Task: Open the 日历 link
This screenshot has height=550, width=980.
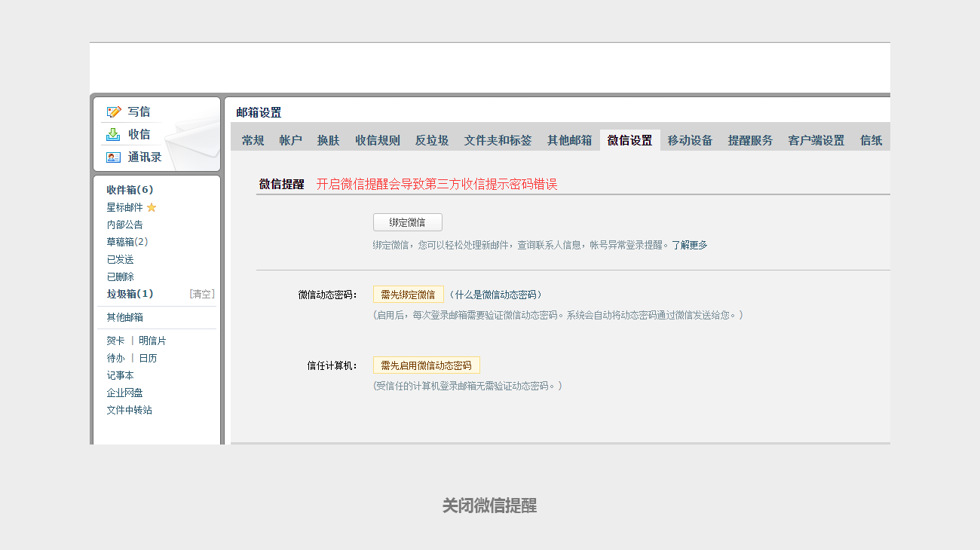Action: (148, 358)
